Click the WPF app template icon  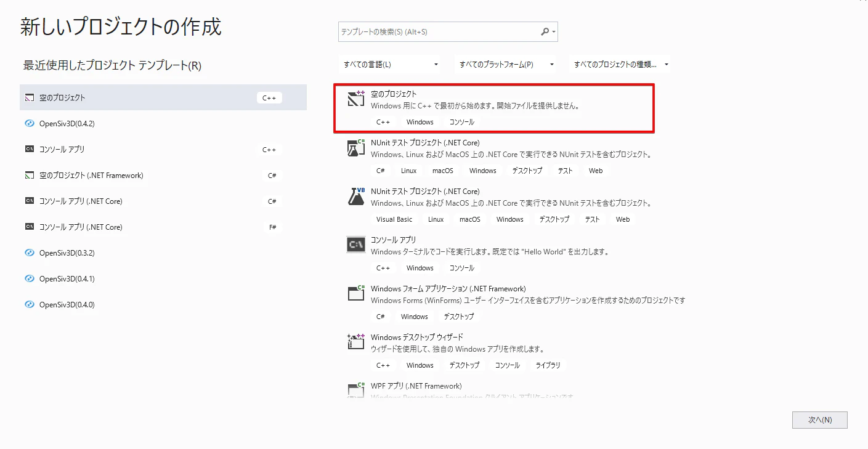[x=356, y=389]
